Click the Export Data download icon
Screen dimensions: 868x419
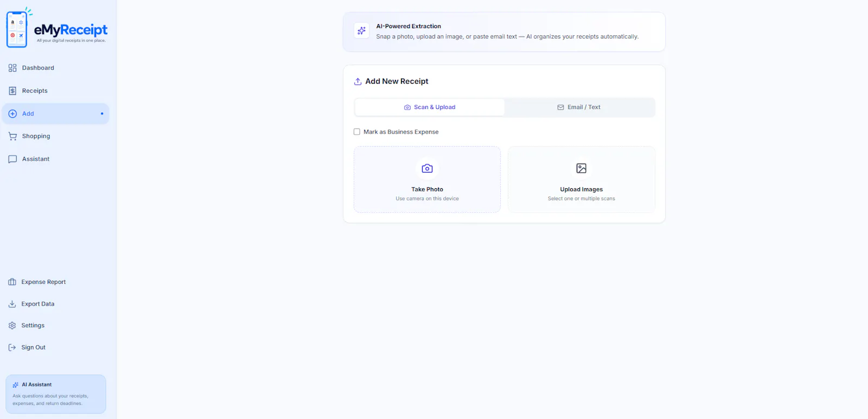click(12, 304)
